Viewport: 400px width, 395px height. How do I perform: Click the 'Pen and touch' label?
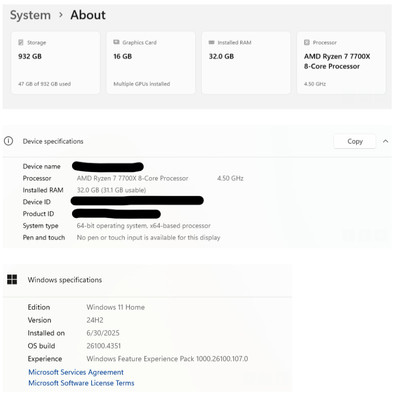click(x=44, y=238)
